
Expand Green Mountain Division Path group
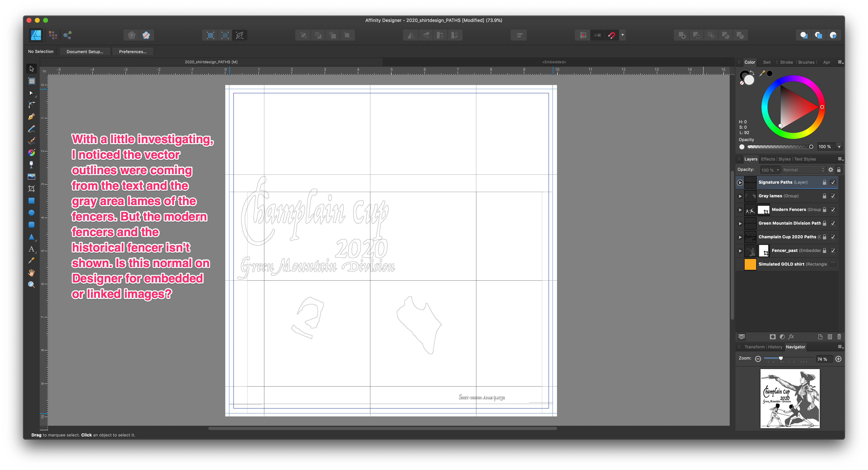pyautogui.click(x=740, y=224)
